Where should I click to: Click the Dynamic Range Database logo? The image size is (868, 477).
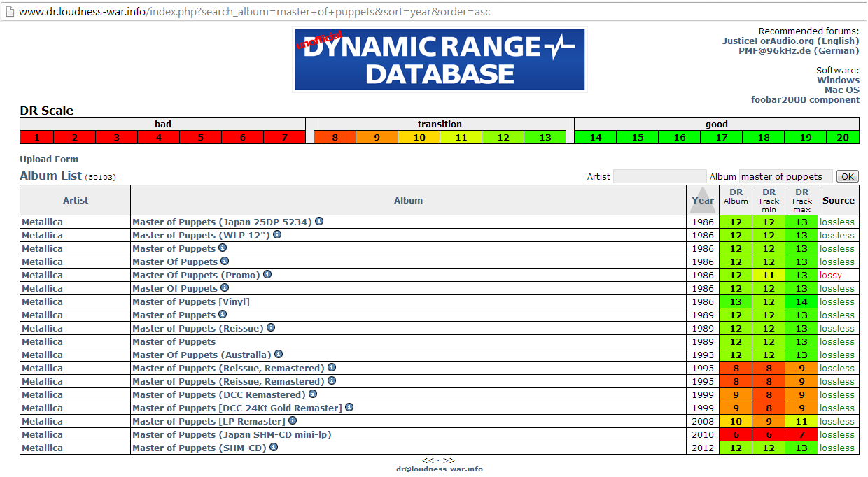pos(440,59)
